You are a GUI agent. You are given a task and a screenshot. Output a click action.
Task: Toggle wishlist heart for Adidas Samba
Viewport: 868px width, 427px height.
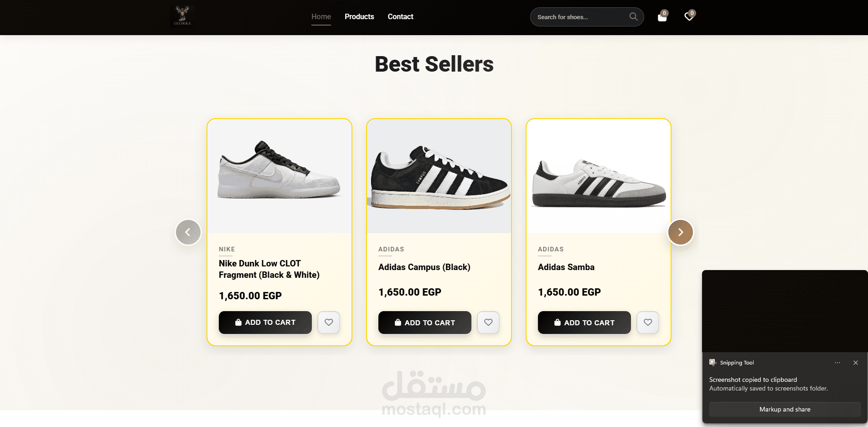pos(648,323)
